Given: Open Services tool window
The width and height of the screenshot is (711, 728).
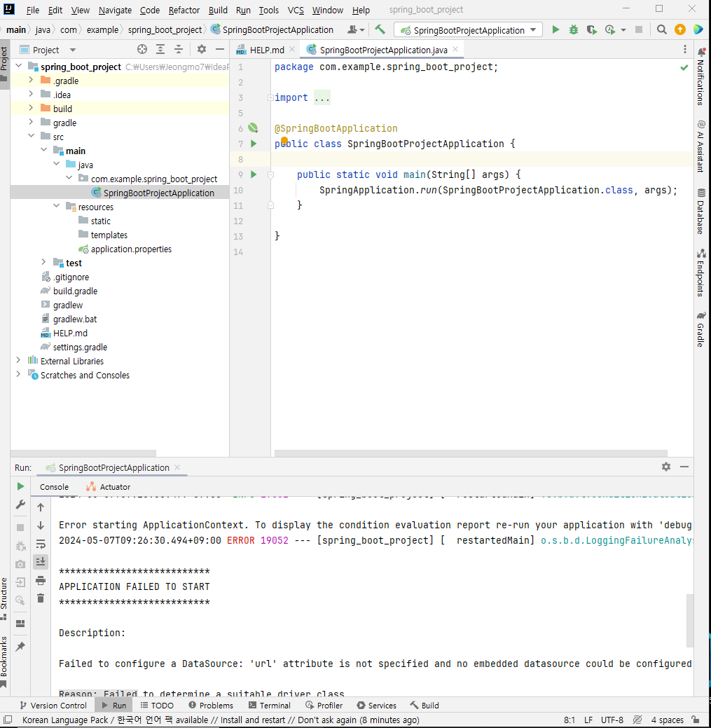Looking at the screenshot, I should [x=376, y=706].
